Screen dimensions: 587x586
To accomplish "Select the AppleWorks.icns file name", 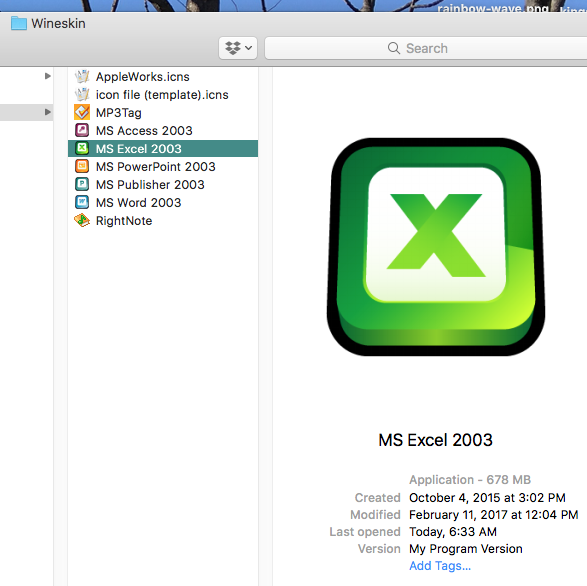I will [143, 77].
